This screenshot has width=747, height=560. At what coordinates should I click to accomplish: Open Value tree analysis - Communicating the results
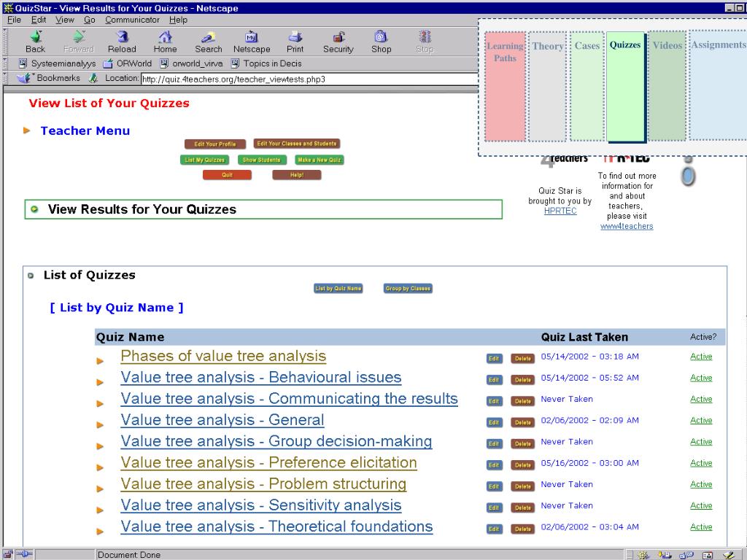point(289,399)
